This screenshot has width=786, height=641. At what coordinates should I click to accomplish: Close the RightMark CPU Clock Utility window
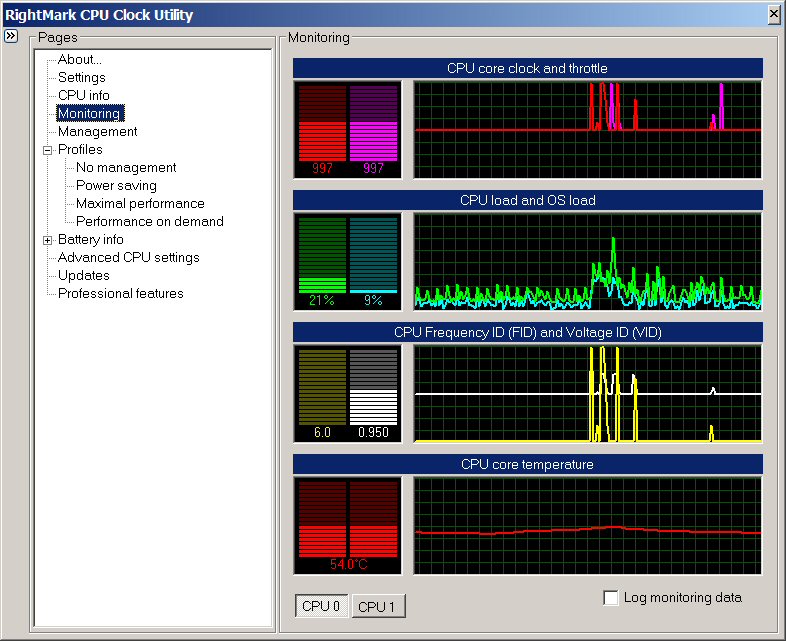point(774,15)
